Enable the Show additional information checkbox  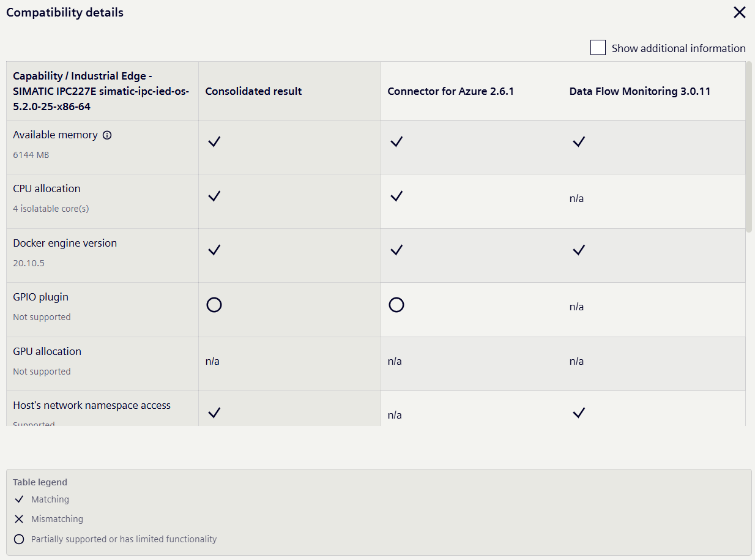tap(598, 48)
